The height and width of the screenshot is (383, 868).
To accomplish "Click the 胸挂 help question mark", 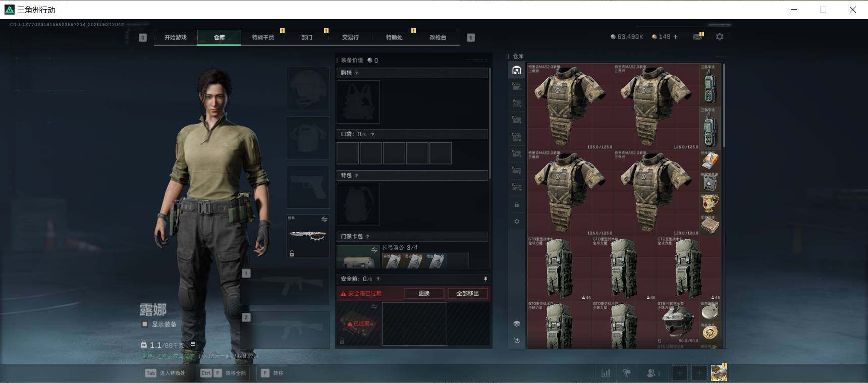I will (x=357, y=73).
